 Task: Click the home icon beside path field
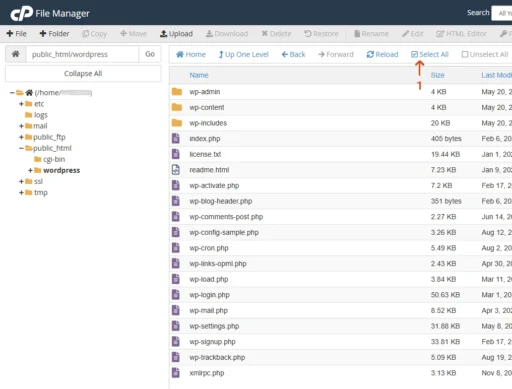[x=15, y=54]
